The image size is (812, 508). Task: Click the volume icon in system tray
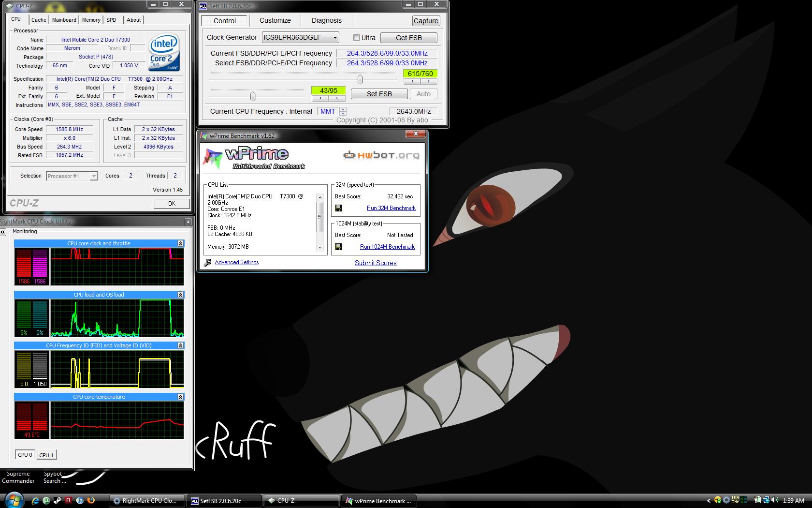775,501
